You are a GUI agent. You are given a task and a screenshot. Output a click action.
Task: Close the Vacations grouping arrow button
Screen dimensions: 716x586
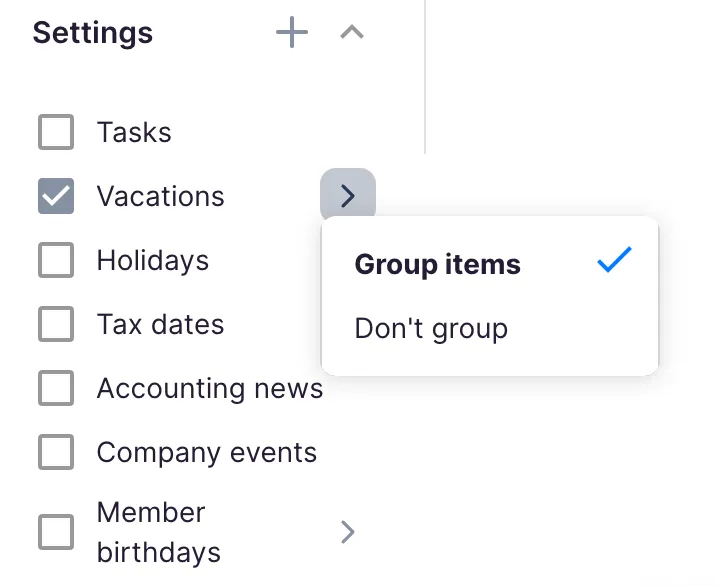pyautogui.click(x=347, y=196)
